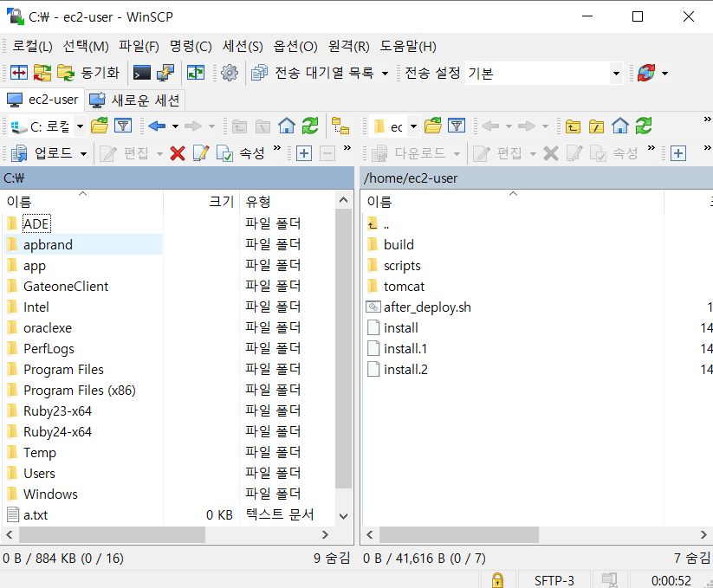Select the a.txt file in local panel
The height and width of the screenshot is (588, 713).
(36, 515)
